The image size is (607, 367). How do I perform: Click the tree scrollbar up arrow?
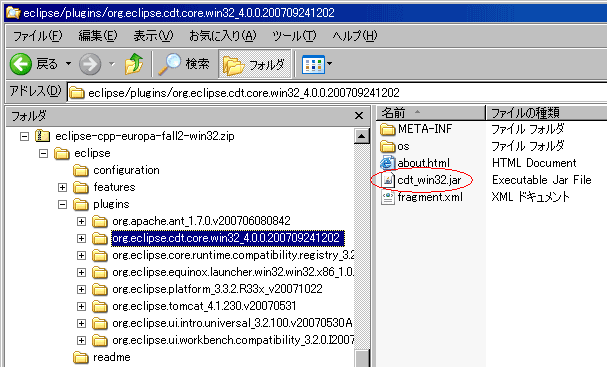(362, 136)
